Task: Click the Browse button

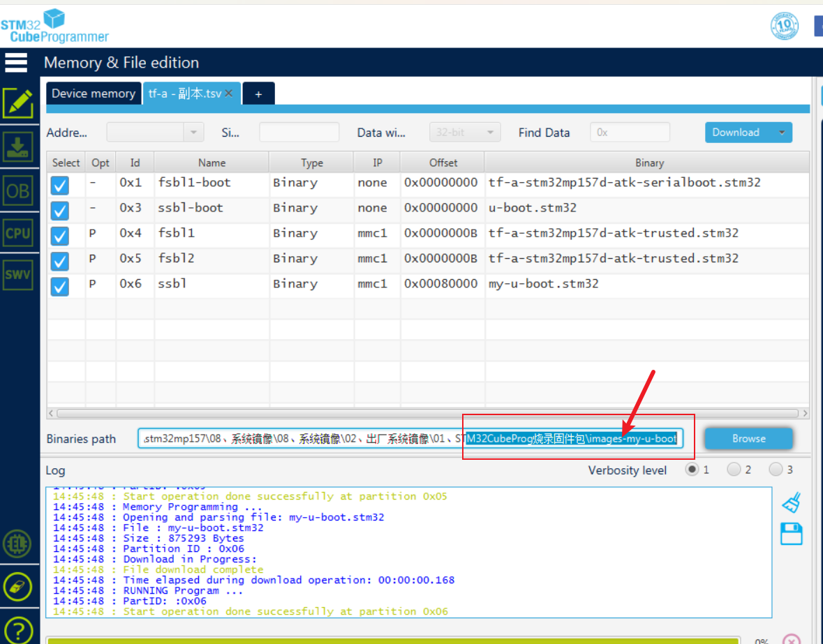Action: (x=748, y=438)
